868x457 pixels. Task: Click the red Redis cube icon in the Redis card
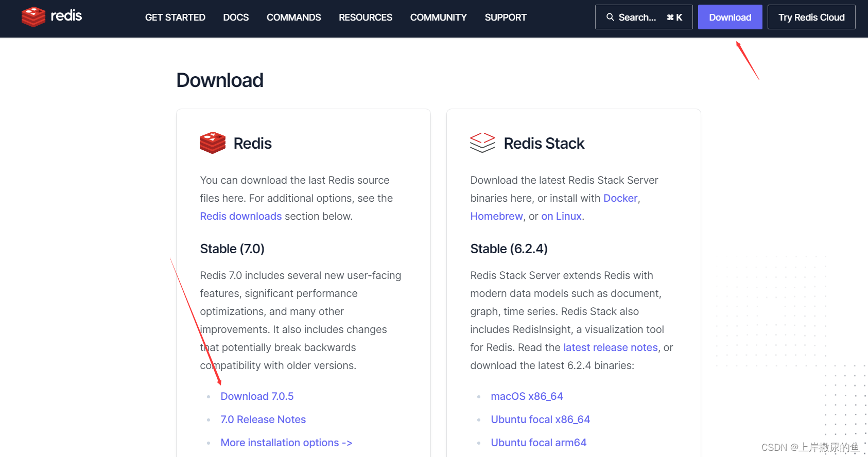pyautogui.click(x=213, y=143)
